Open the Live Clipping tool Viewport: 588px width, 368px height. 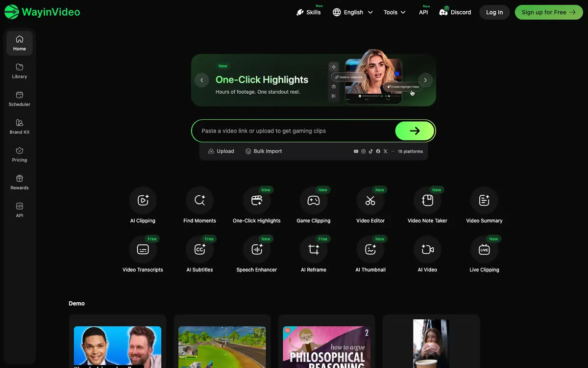pos(484,249)
